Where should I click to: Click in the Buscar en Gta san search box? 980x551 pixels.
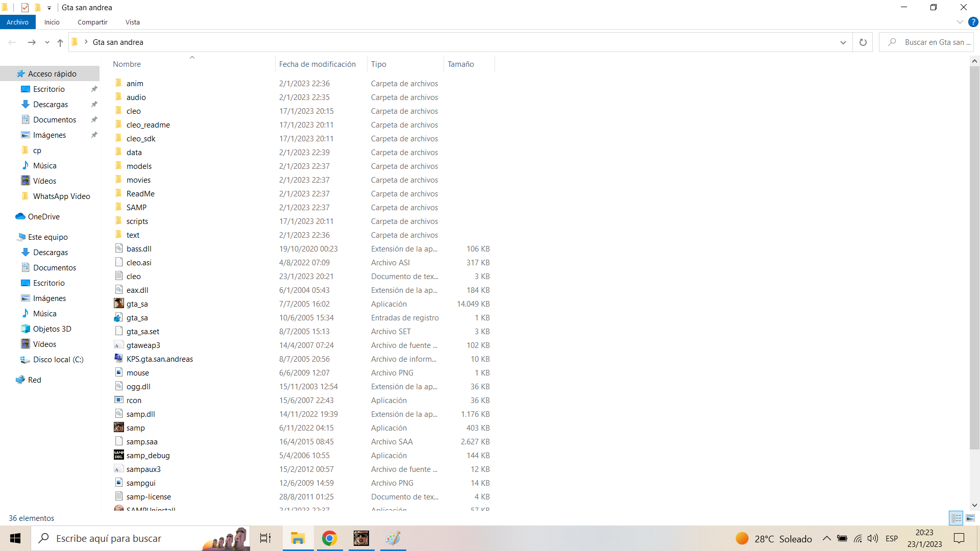[926, 42]
